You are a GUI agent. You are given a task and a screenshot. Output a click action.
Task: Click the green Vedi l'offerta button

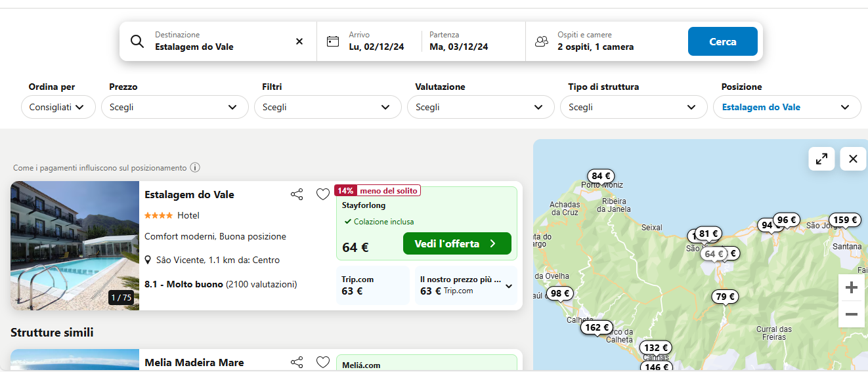(x=456, y=243)
